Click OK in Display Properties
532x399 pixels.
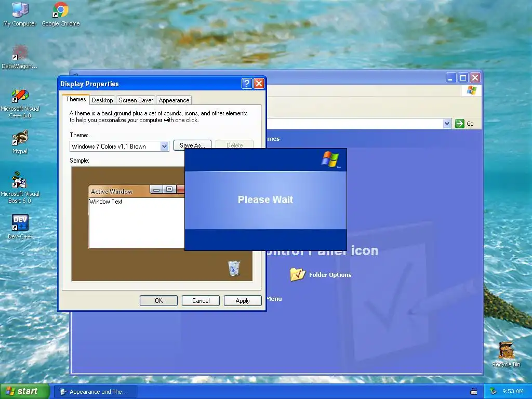[x=159, y=301]
